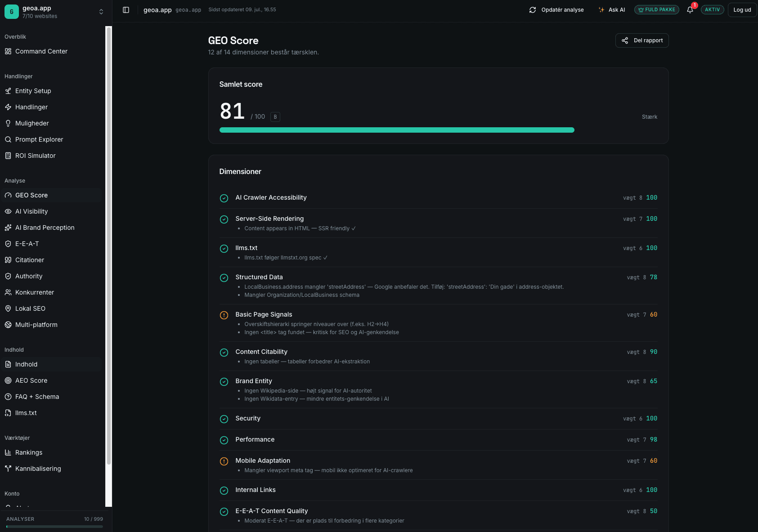Click the Structured Data check status icon
The height and width of the screenshot is (532, 758).
click(224, 278)
